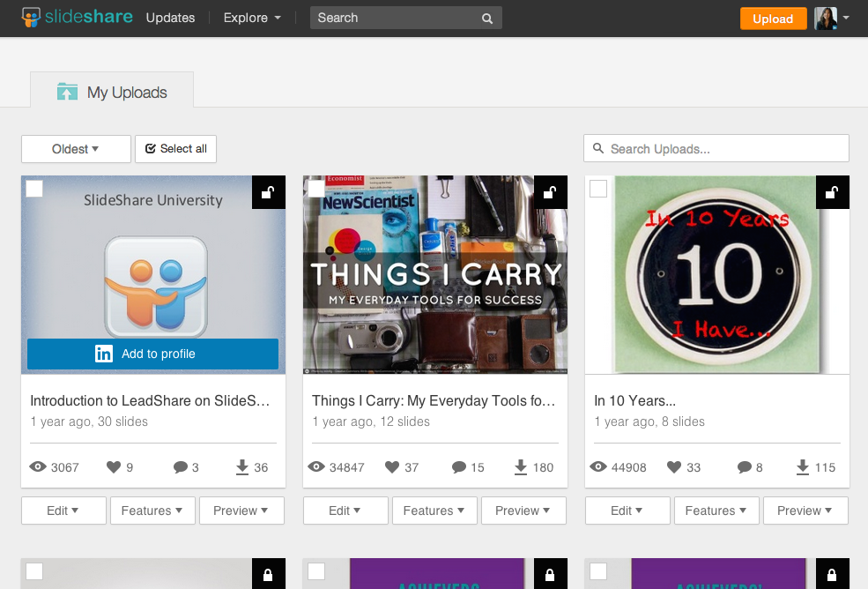Select the My Uploads tab
Image resolution: width=868 pixels, height=589 pixels.
(112, 92)
